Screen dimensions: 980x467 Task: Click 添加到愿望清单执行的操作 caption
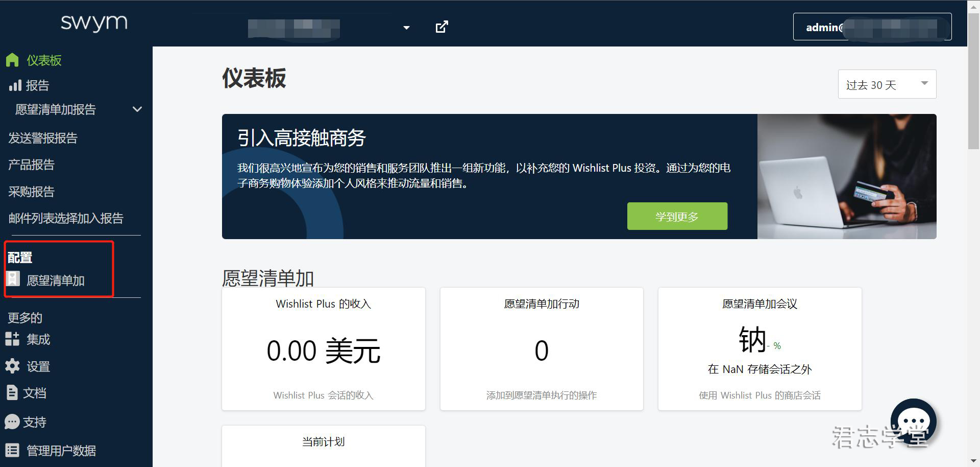(542, 395)
